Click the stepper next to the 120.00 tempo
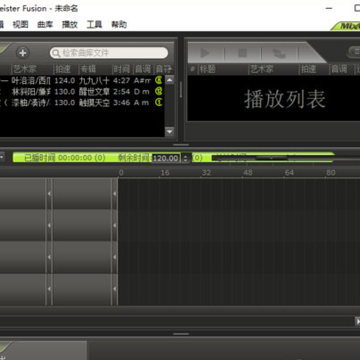 click(x=186, y=158)
